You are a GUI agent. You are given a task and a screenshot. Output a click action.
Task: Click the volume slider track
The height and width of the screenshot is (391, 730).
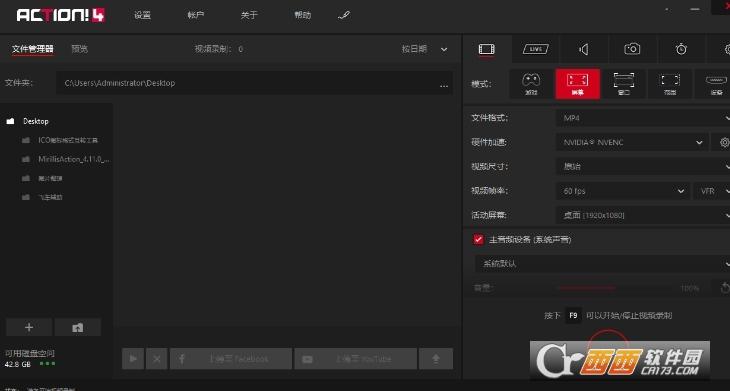tap(615, 288)
